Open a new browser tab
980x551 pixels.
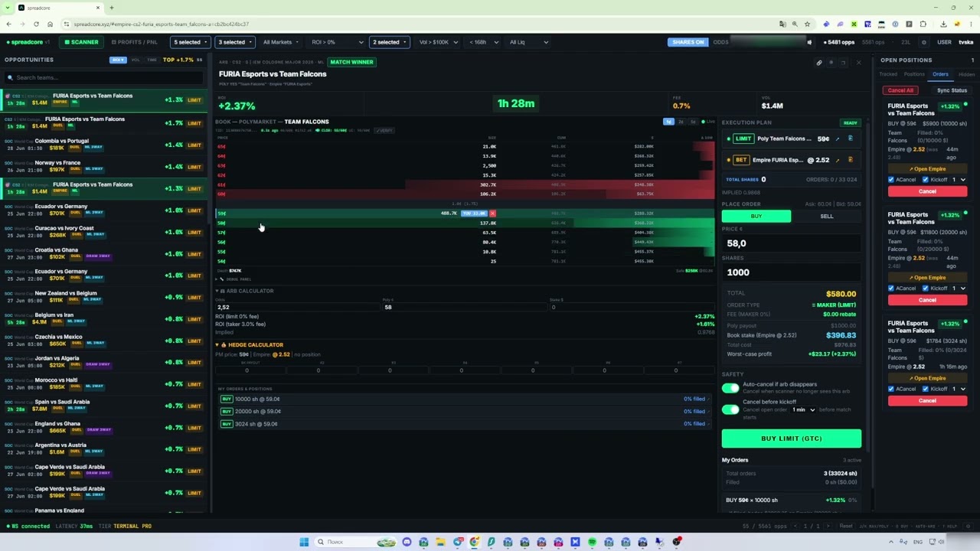[112, 8]
